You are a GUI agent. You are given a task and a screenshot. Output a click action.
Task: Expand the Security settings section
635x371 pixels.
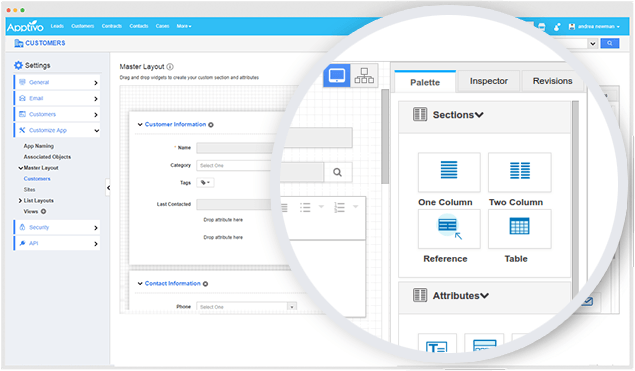pyautogui.click(x=57, y=227)
